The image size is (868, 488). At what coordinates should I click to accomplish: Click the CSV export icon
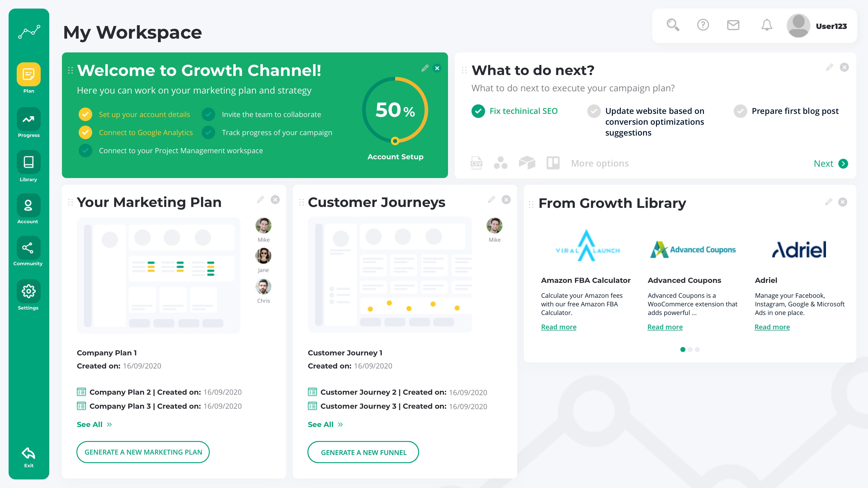476,163
